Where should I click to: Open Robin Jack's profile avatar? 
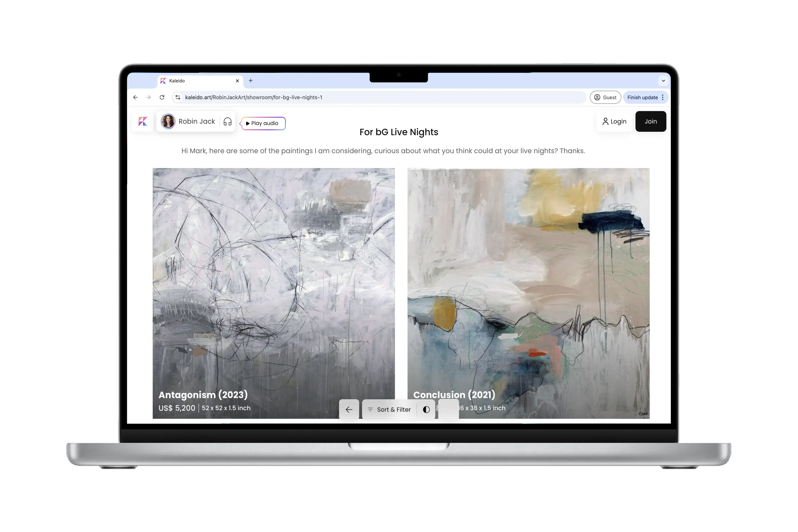[x=168, y=121]
